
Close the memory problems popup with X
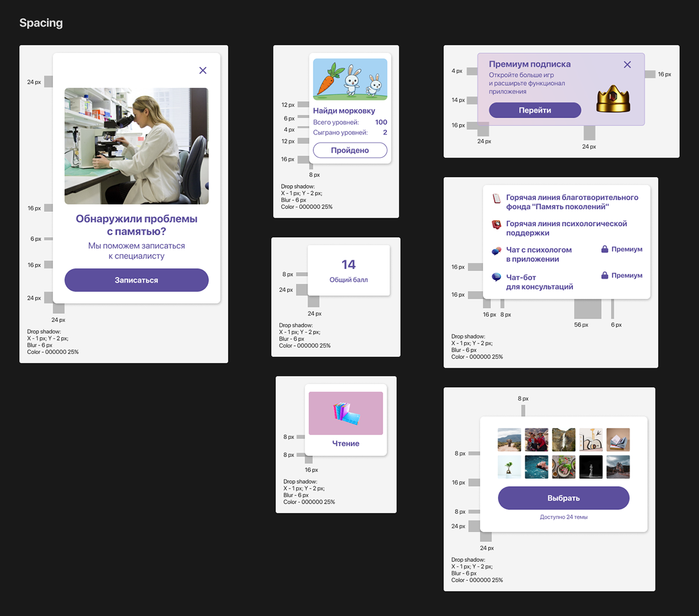(x=203, y=70)
